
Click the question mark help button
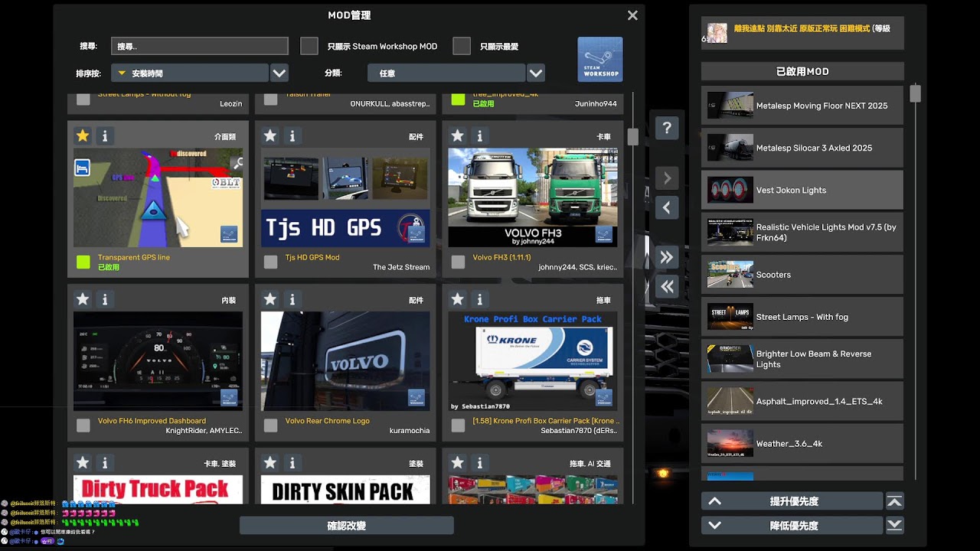[x=667, y=128]
